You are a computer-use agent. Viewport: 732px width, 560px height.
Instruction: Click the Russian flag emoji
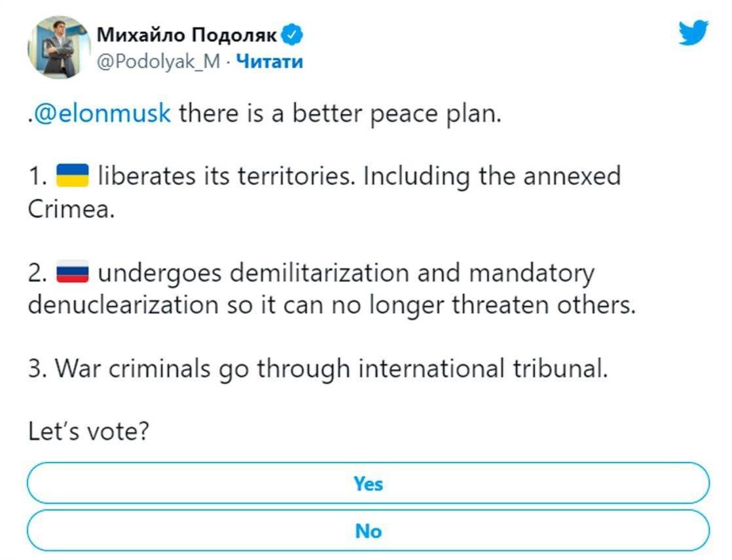[x=73, y=272]
